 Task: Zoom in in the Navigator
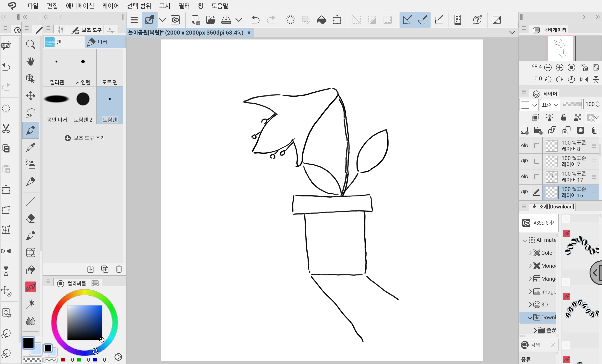click(559, 68)
